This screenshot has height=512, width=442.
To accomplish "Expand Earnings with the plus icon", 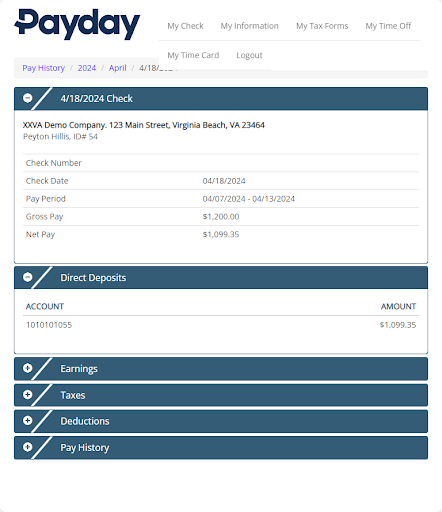I will click(28, 368).
